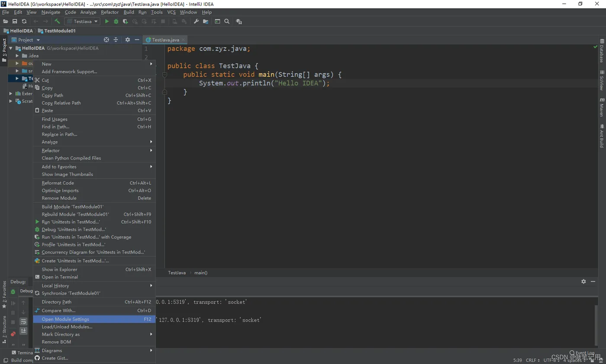
Task: Expand the Analyze submenu in the context menu
Action: click(94, 142)
